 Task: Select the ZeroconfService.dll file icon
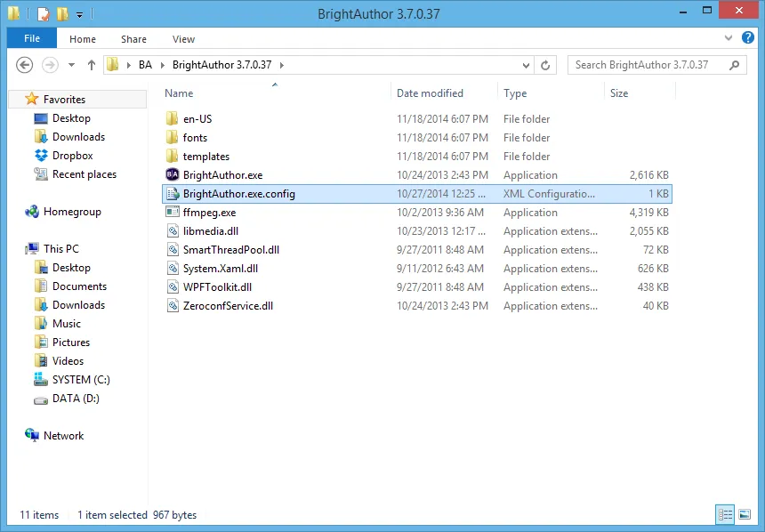pyautogui.click(x=173, y=306)
